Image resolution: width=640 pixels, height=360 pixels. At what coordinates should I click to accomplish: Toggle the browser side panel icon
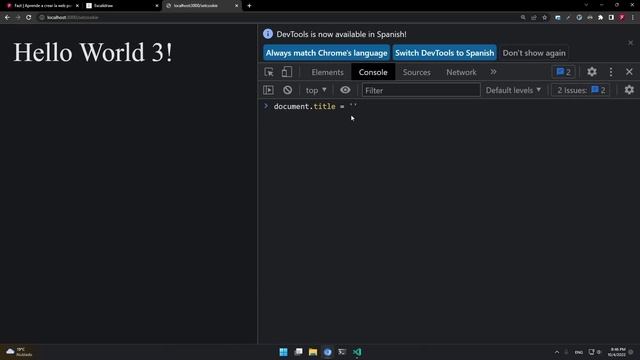611,18
